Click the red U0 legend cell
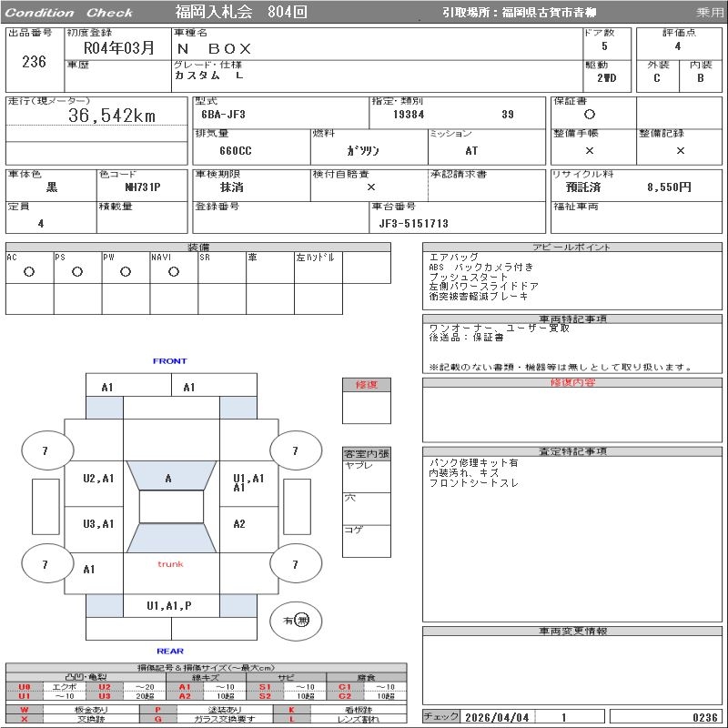The height and width of the screenshot is (728, 728). click(x=25, y=687)
